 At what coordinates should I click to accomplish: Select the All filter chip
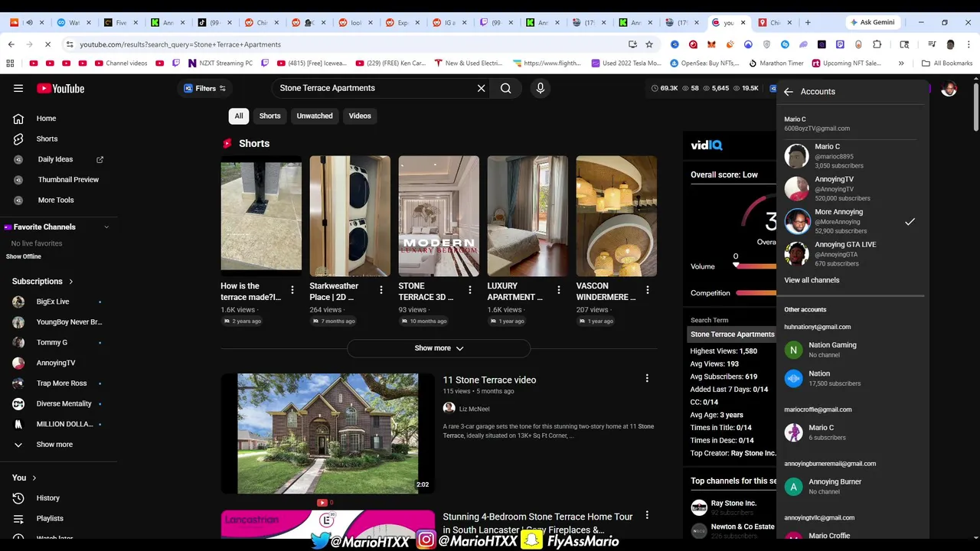pyautogui.click(x=239, y=116)
